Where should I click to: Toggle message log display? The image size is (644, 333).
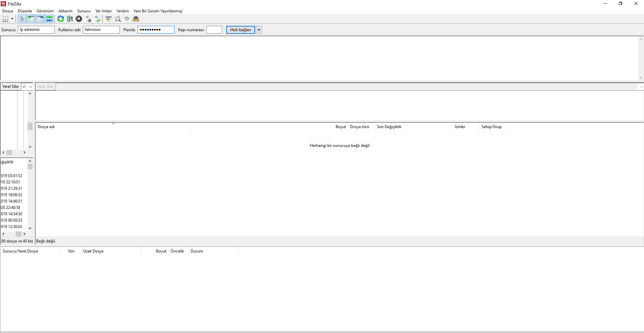pos(22,19)
